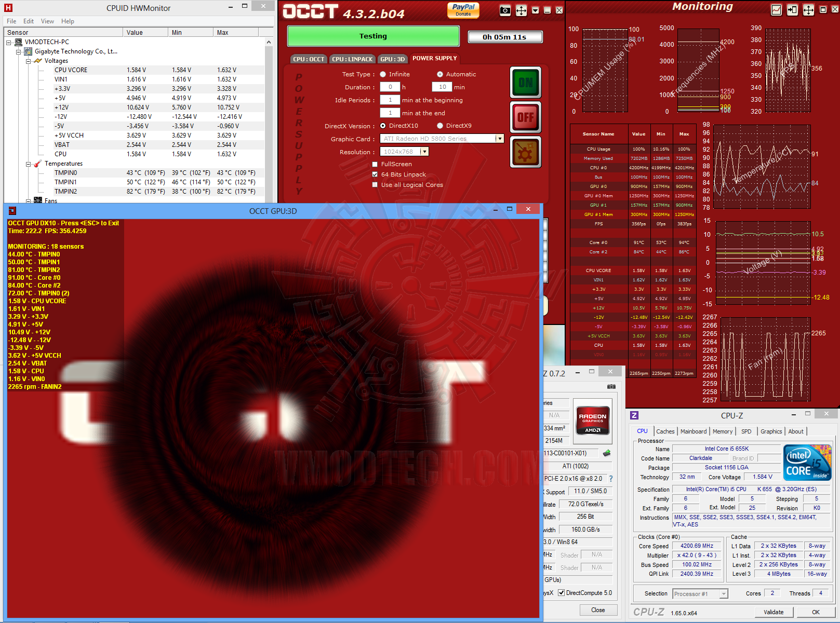This screenshot has height=623, width=840.
Task: Click the GPU-Z bus interface question mark
Action: coord(611,479)
